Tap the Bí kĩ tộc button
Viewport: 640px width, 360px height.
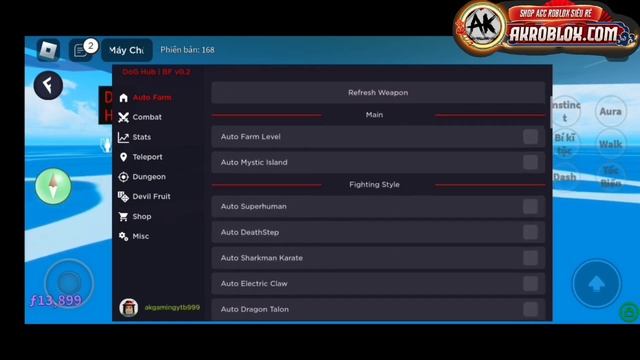coord(565,144)
